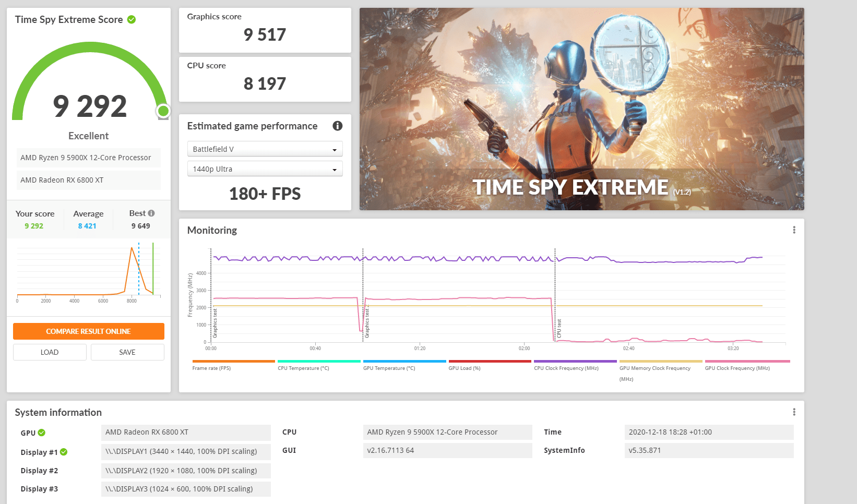The image size is (857, 504).
Task: Select the Graphics score value 9 517
Action: coord(265,34)
